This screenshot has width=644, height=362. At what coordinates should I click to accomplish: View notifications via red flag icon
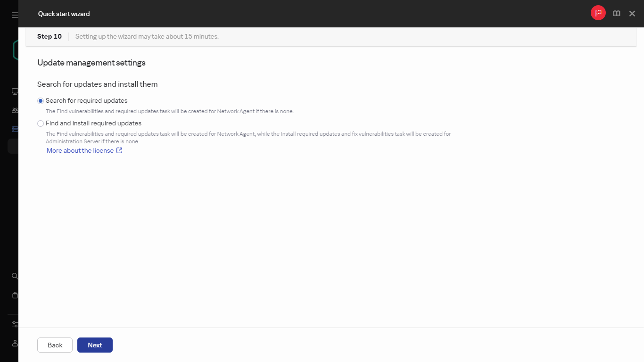[598, 13]
